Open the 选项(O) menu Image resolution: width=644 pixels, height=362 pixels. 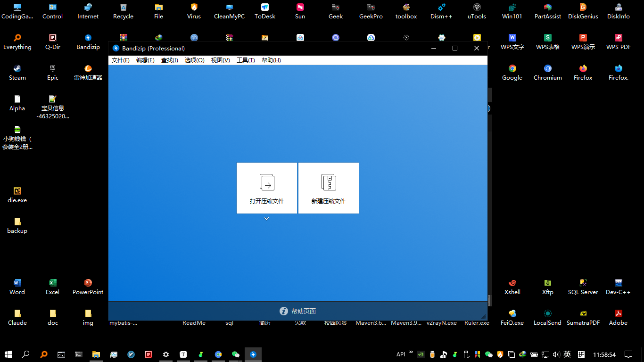tap(194, 60)
